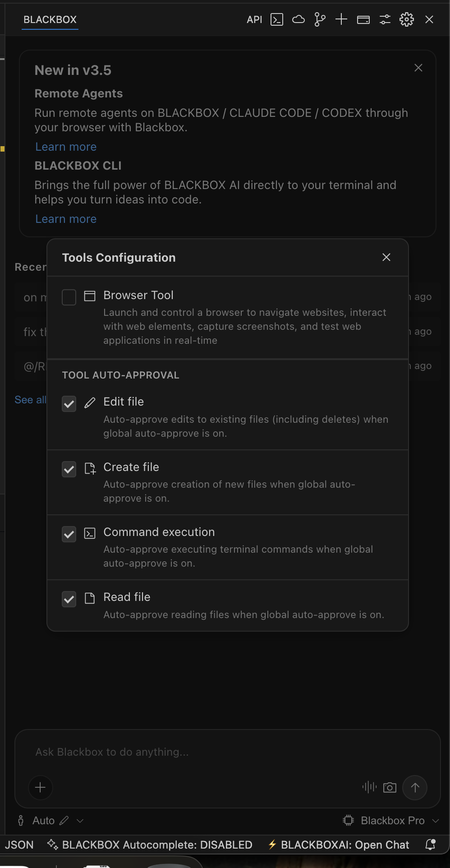
Task: Open the settings gear icon
Action: (407, 19)
